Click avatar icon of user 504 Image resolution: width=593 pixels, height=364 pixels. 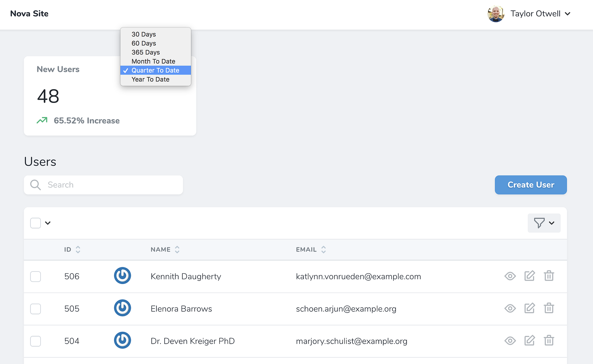[122, 340]
